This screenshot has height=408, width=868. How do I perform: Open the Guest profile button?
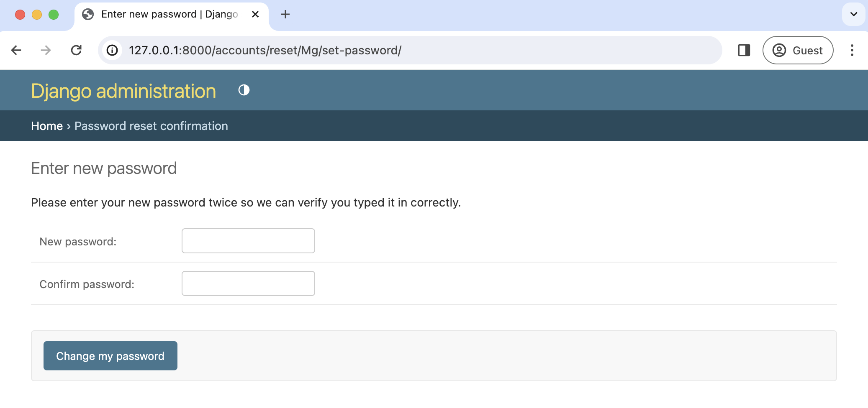798,51
